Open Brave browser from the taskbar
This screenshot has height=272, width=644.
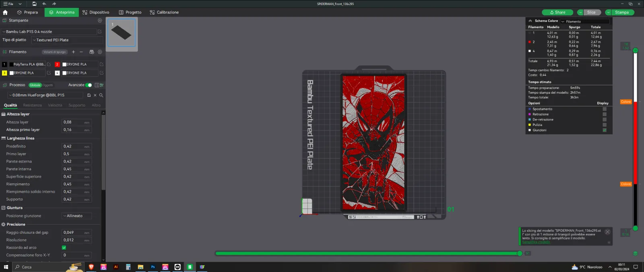(91, 267)
